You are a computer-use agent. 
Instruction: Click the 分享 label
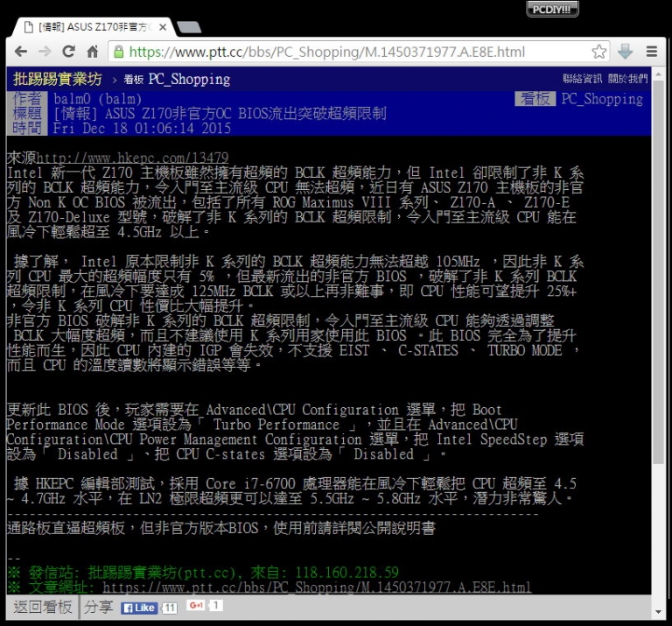click(98, 607)
